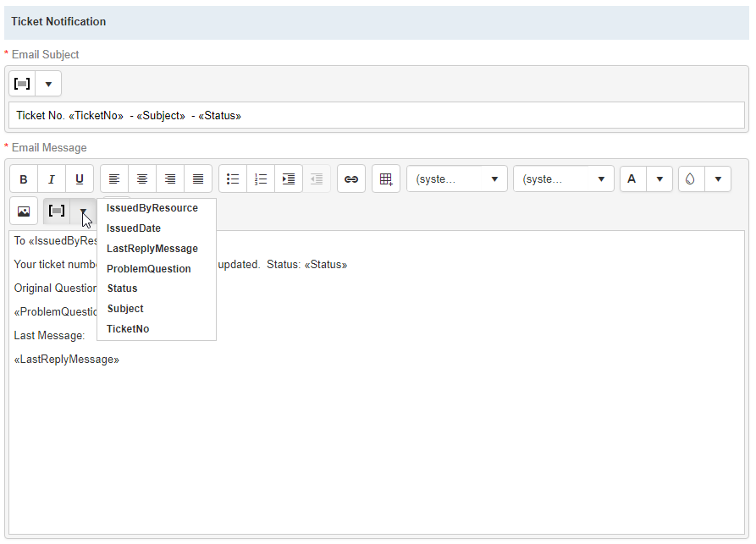Open the font family dropdown
Viewport: 756px width, 544px height.
pyautogui.click(x=457, y=179)
